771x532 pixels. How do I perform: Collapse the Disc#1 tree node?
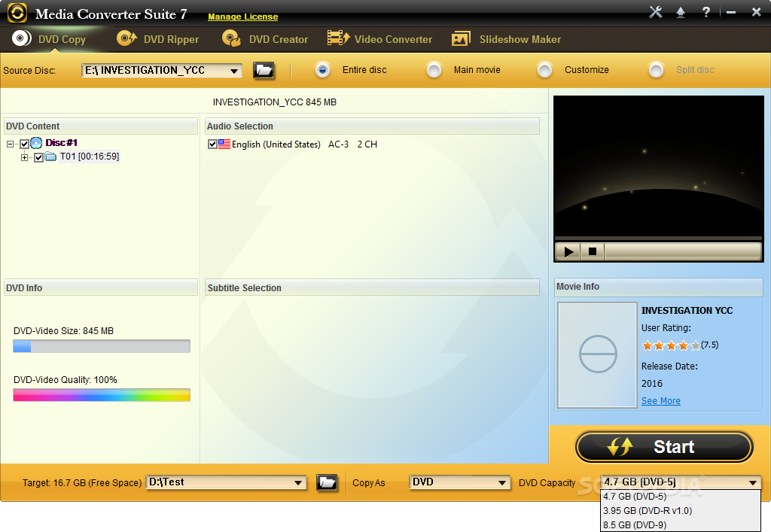pyautogui.click(x=10, y=144)
